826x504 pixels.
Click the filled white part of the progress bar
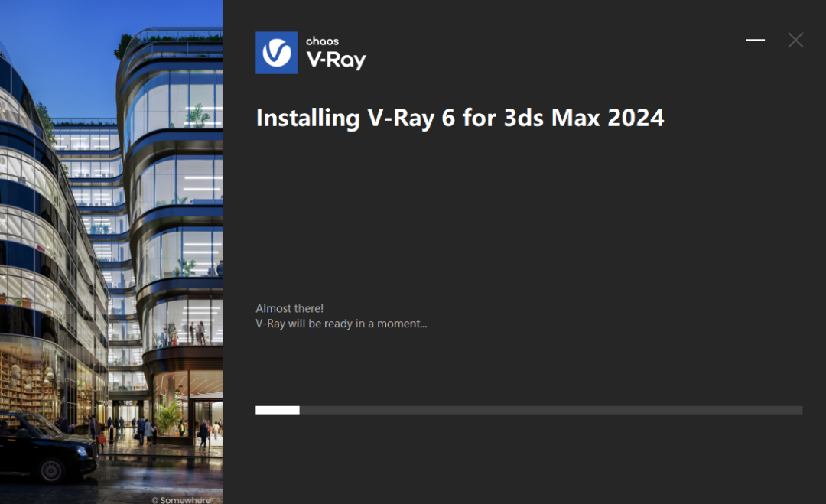[x=277, y=410]
